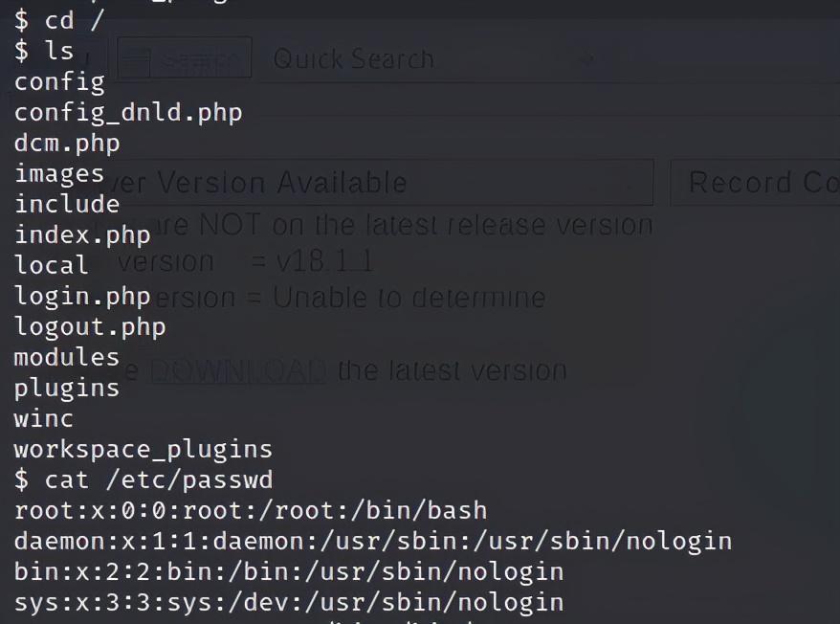This screenshot has width=840, height=624.
Task: Click the cat /etc/passwd command line
Action: tap(144, 479)
